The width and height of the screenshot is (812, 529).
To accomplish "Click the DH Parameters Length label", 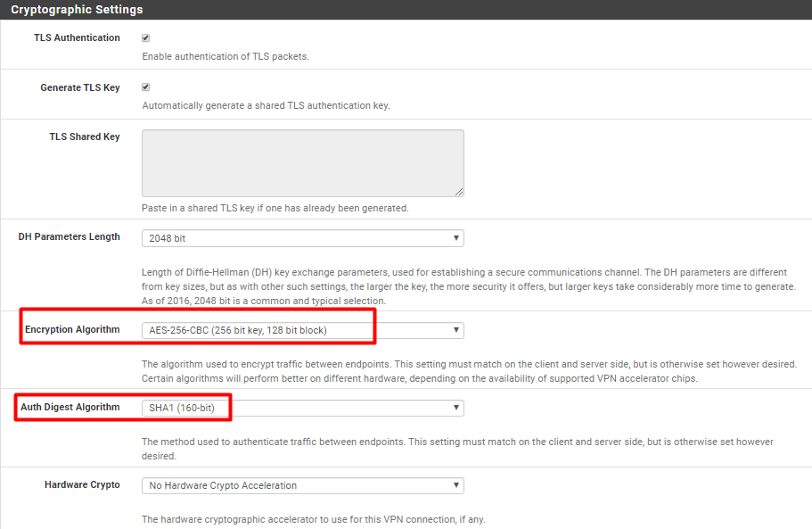I will pyautogui.click(x=70, y=236).
